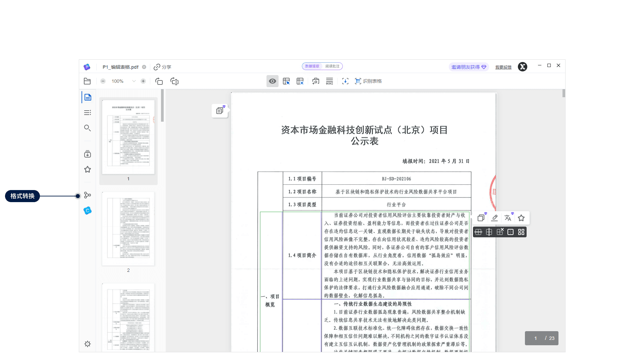
Task: Copy the selected table using the copy icon
Action: pyautogui.click(x=481, y=218)
